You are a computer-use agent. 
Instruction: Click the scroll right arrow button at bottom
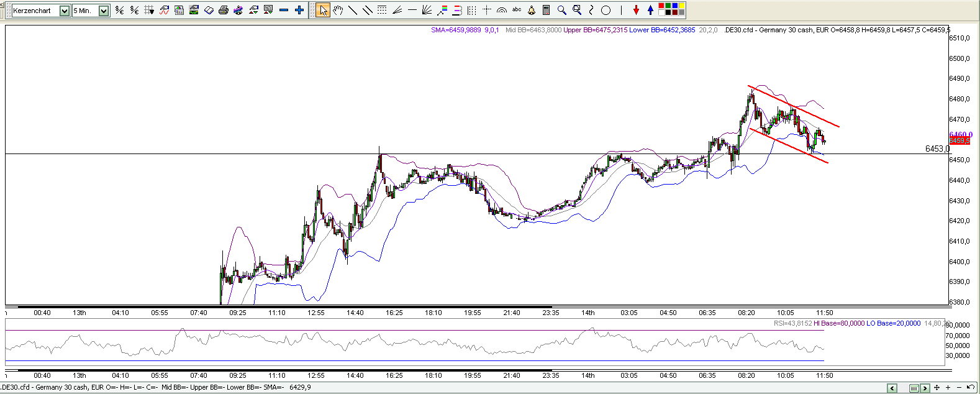pos(925,388)
